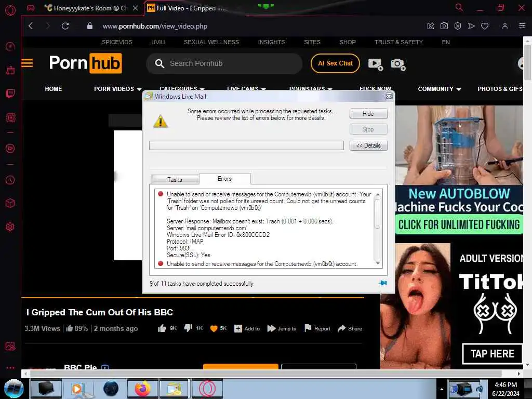Open Windows Live Mail from the taskbar
Viewport: 532px width, 399px height.
[x=175, y=389]
